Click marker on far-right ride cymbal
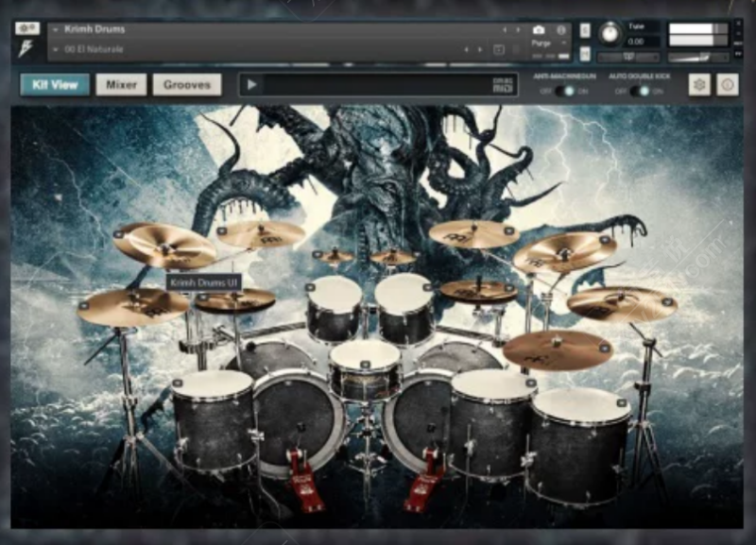 coord(667,302)
